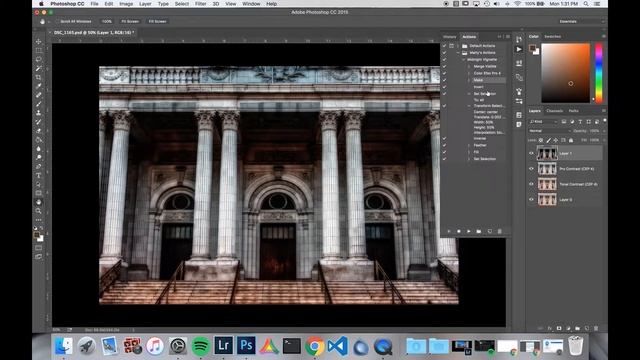Screen dimensions: 640x360
Task: Create new action in Actions panel
Action: tap(489, 231)
